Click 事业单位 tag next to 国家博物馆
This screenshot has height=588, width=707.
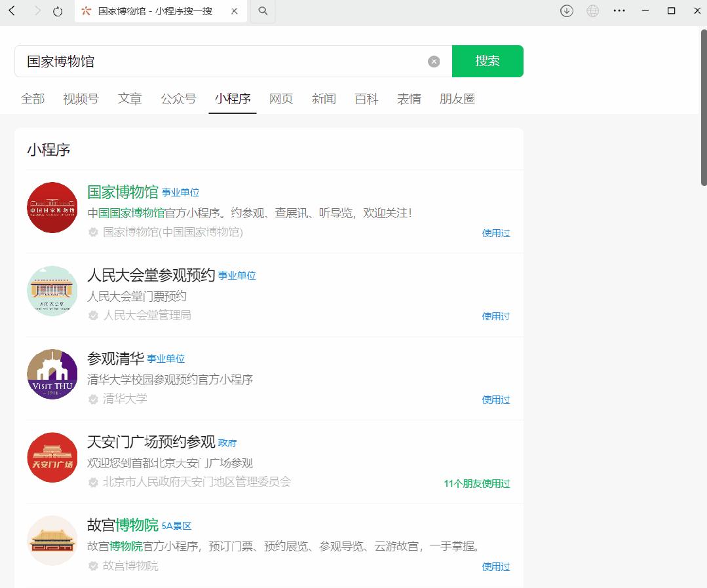pyautogui.click(x=180, y=193)
